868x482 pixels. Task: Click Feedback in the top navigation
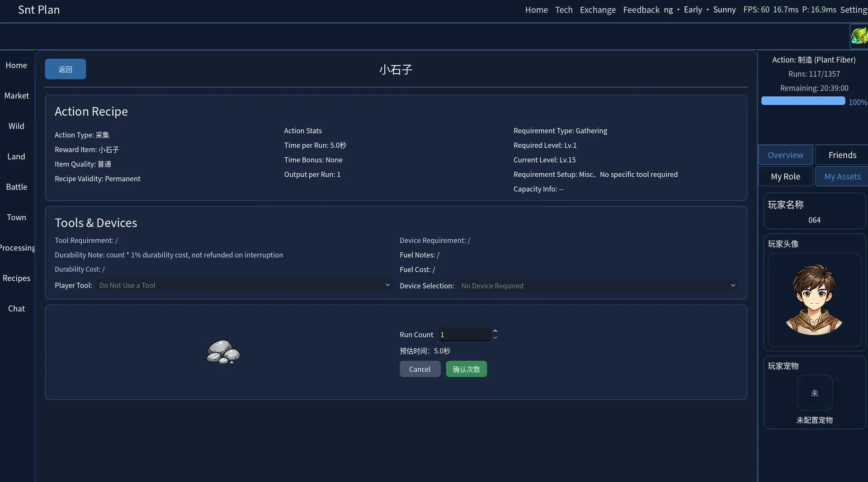(641, 9)
